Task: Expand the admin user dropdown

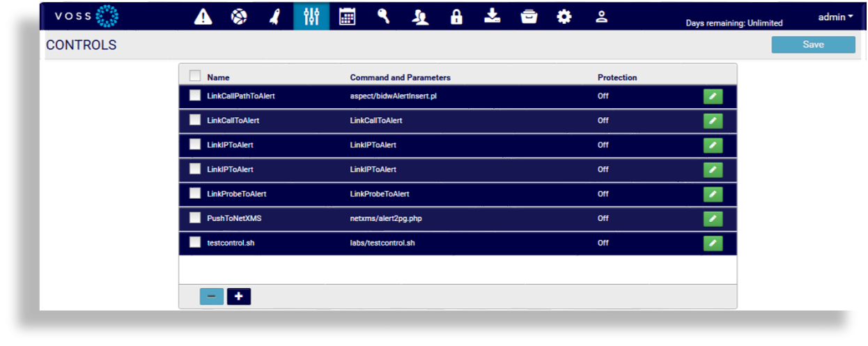Action: coord(835,17)
